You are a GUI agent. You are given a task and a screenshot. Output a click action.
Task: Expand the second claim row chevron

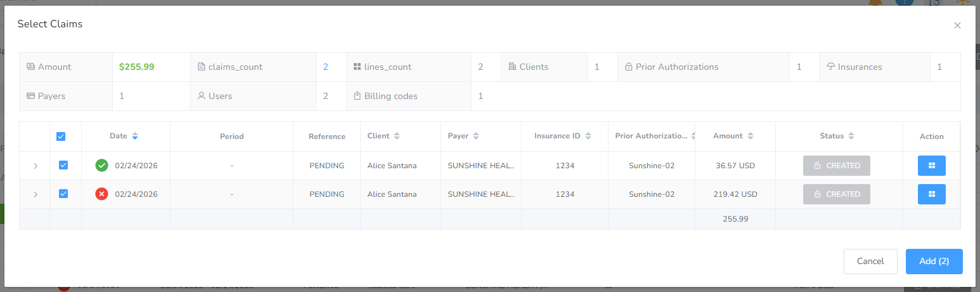35,194
